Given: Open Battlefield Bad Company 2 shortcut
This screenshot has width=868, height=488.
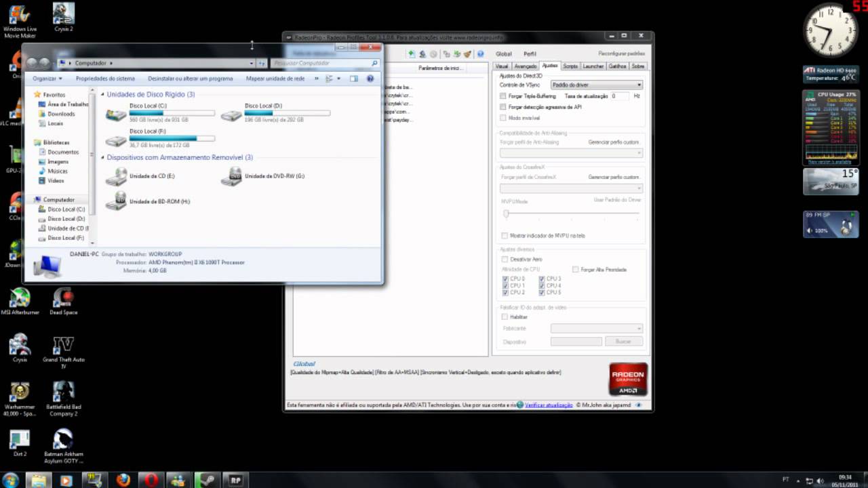Looking at the screenshot, I should tap(64, 400).
